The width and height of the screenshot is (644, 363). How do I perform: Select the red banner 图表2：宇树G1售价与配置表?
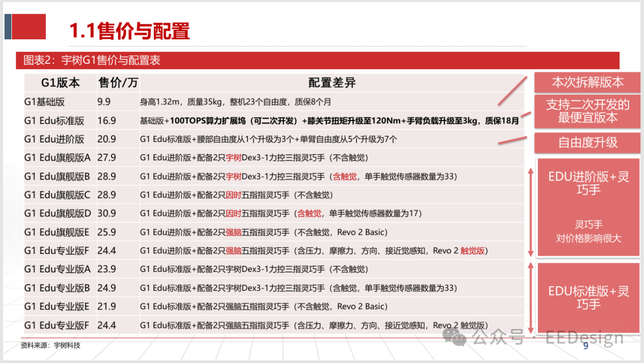pyautogui.click(x=317, y=60)
